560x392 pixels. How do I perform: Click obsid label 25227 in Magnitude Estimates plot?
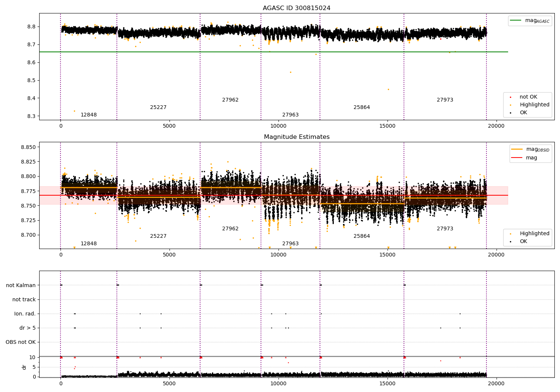pos(158,236)
